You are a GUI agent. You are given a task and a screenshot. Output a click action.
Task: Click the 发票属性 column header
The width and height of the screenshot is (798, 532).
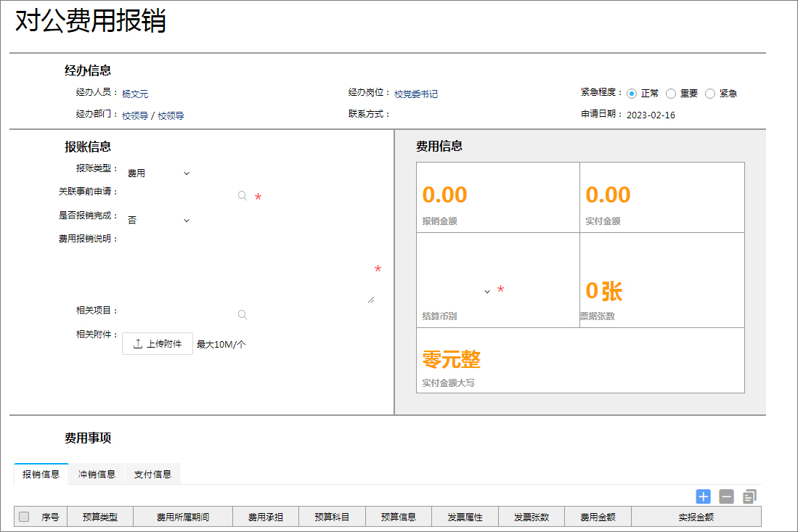point(465,517)
